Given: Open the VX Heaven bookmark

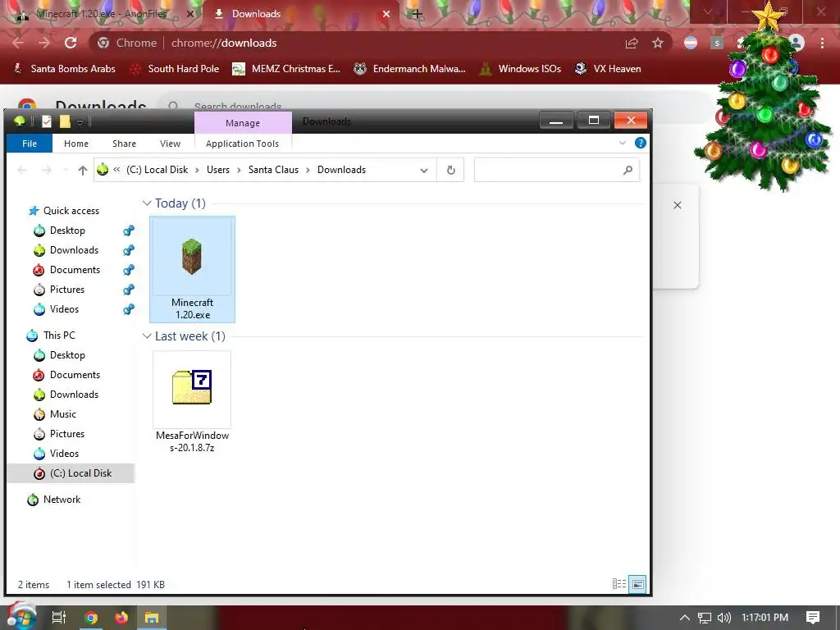Looking at the screenshot, I should (x=608, y=69).
